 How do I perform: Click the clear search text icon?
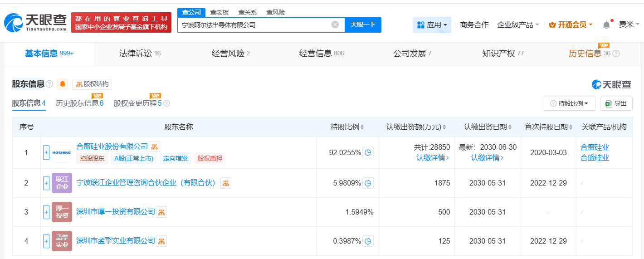(335, 24)
